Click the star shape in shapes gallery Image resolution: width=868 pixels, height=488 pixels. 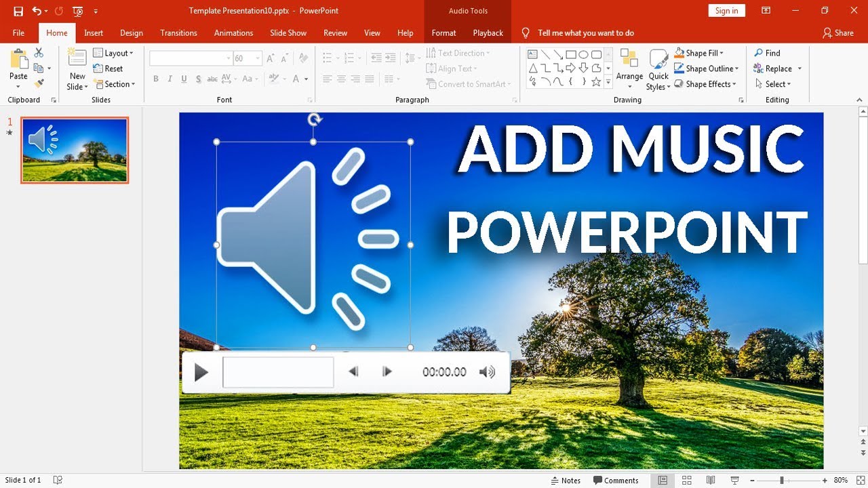tap(596, 81)
